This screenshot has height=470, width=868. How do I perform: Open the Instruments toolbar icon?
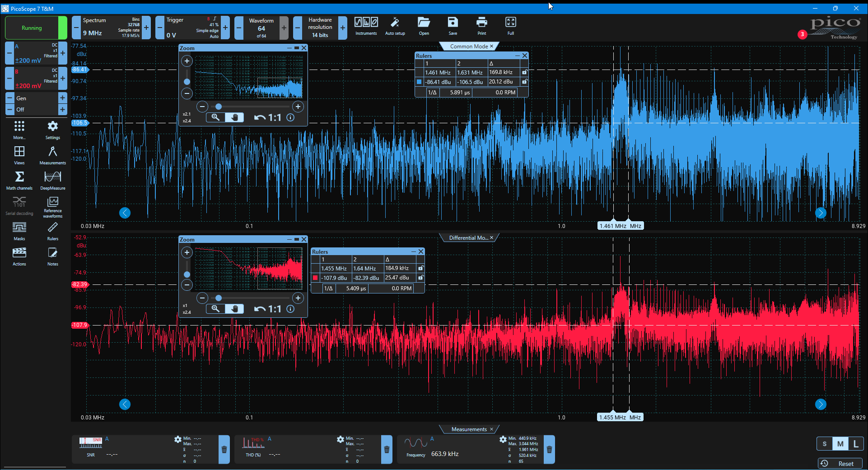pyautogui.click(x=366, y=26)
